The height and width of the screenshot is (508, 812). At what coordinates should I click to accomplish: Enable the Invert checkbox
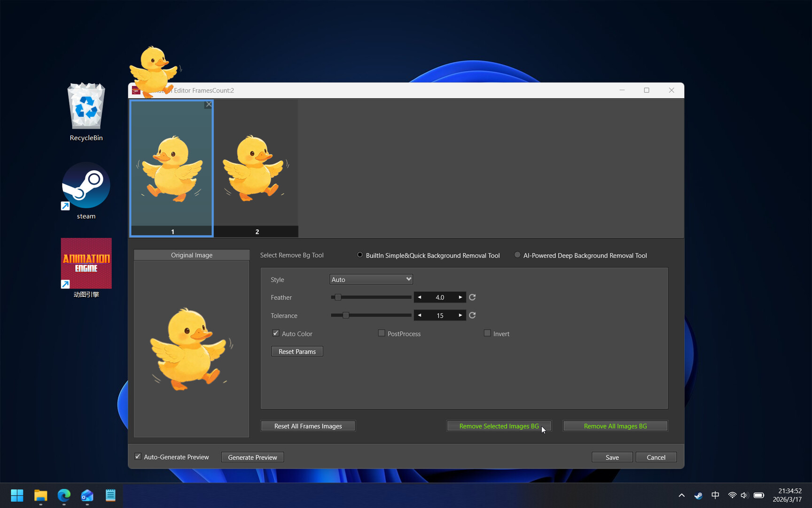(x=487, y=333)
